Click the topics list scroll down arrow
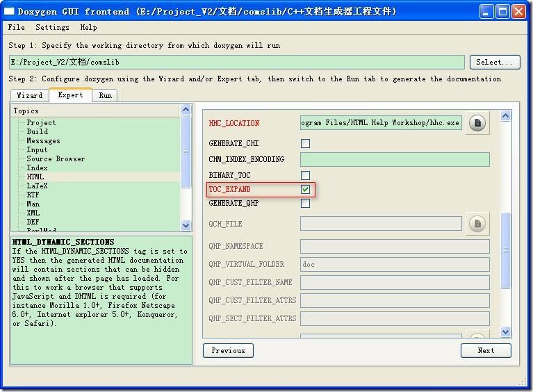This screenshot has width=533, height=392. tap(186, 225)
